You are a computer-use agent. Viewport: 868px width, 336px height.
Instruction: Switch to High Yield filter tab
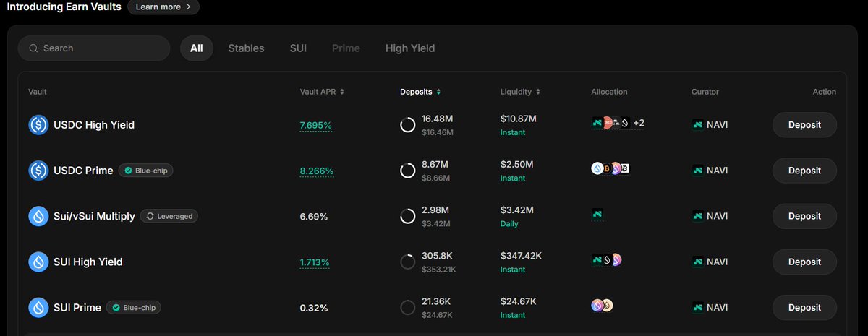click(410, 48)
